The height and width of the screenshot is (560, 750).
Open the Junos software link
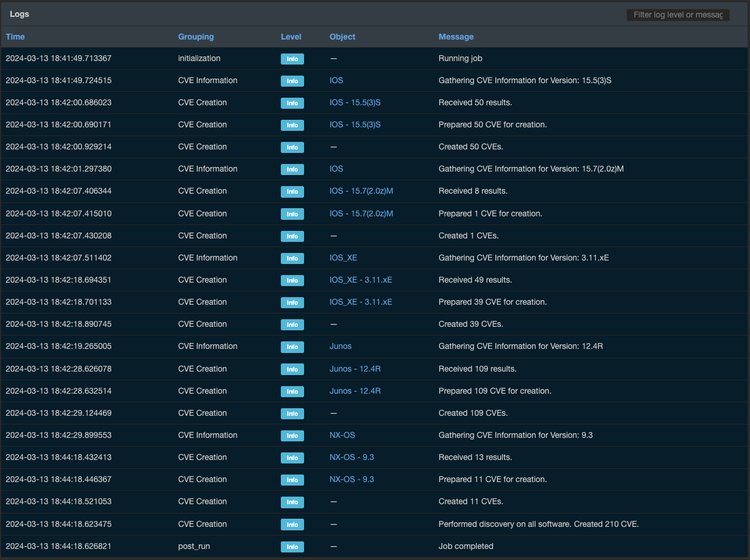pyautogui.click(x=340, y=346)
